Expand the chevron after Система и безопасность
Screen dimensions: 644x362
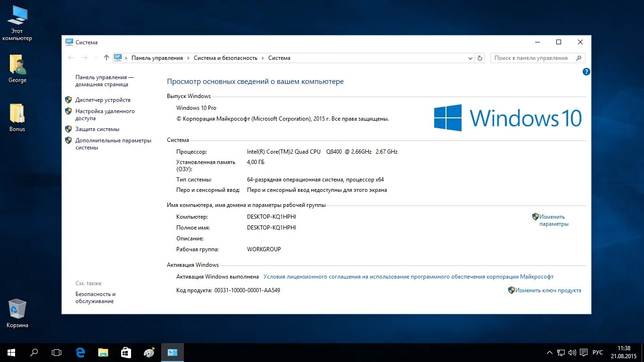(263, 58)
